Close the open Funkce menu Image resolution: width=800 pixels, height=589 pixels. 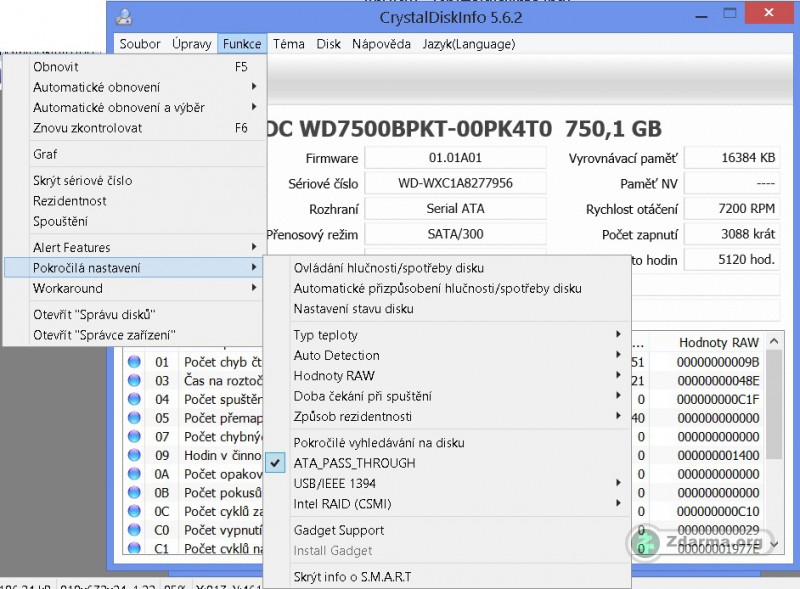[x=242, y=44]
